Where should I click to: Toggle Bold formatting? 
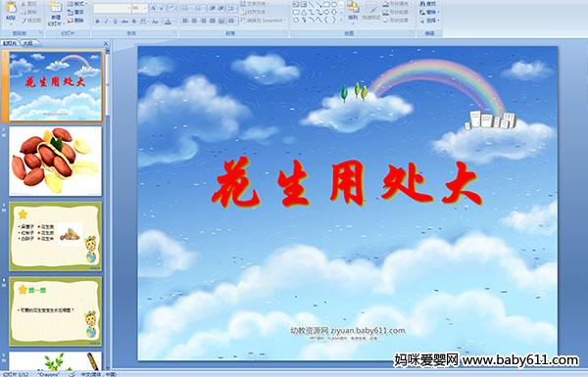[97, 22]
